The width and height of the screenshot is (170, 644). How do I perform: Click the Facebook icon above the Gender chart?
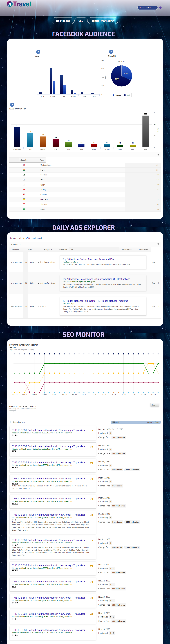[x=111, y=52]
